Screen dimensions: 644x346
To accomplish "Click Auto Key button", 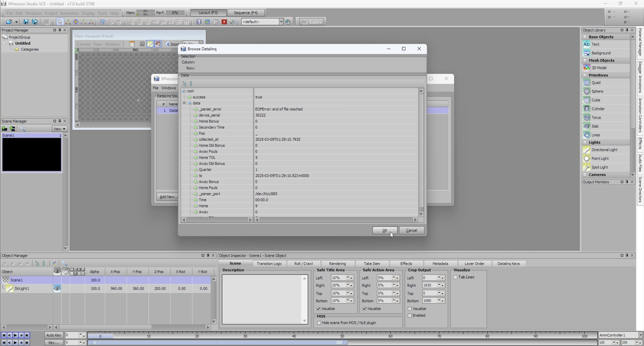I will [x=53, y=335].
